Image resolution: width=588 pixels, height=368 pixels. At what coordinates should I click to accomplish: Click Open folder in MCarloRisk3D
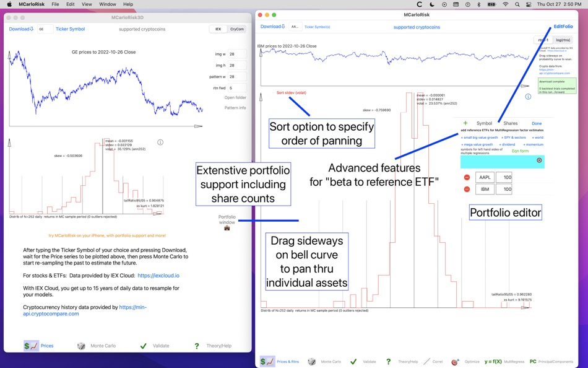pos(235,98)
